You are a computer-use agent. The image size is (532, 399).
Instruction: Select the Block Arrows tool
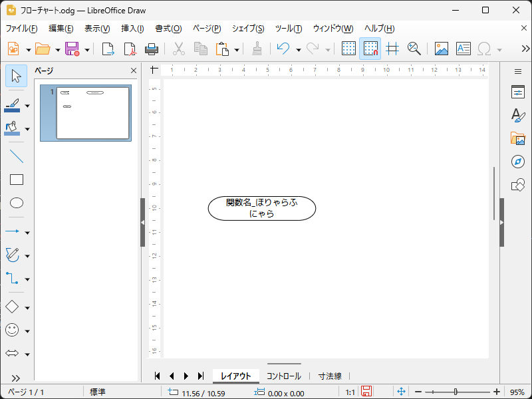click(x=12, y=353)
